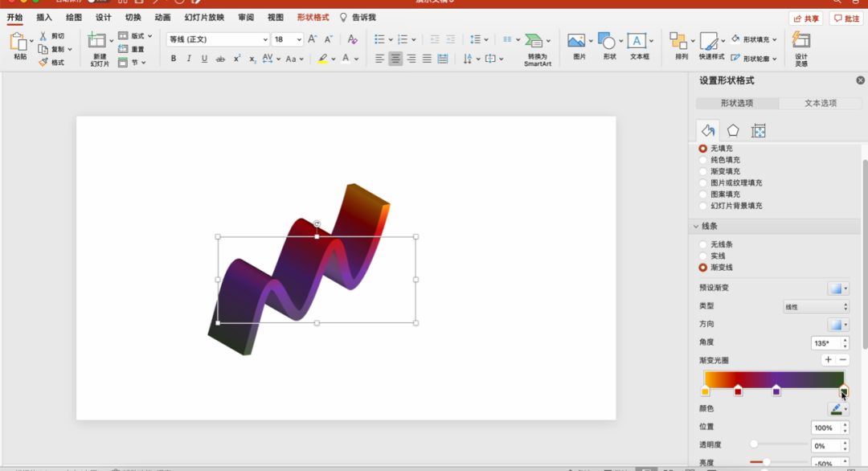The height and width of the screenshot is (471, 868).
Task: Remove gradient stop with minus button
Action: (x=842, y=360)
